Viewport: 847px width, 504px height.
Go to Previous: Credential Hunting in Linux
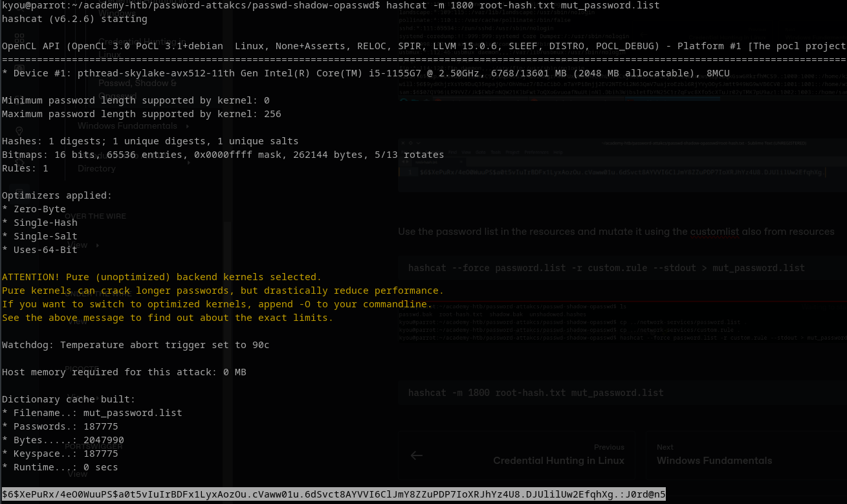click(518, 455)
